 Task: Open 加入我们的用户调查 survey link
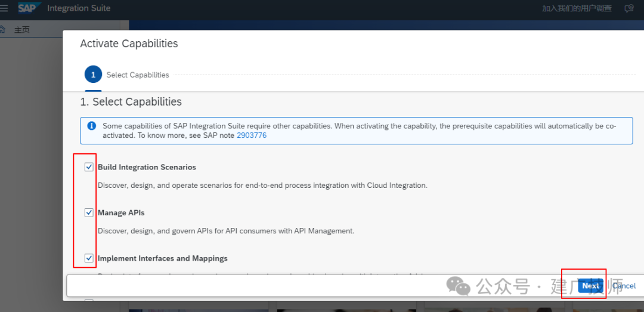tap(577, 8)
